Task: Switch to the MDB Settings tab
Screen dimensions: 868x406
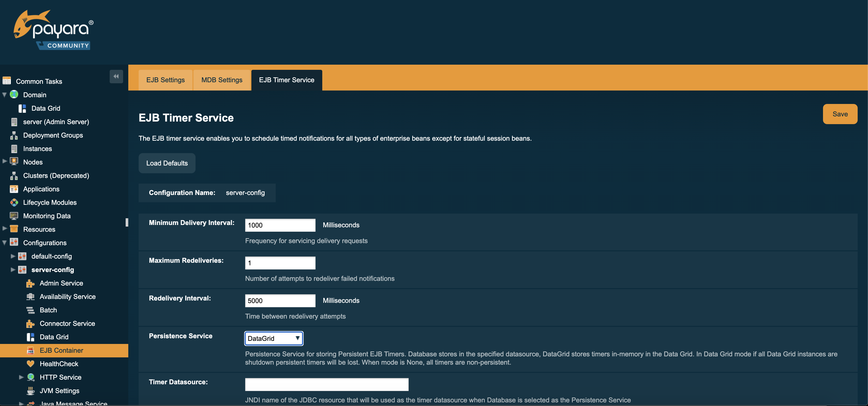Action: 221,80
